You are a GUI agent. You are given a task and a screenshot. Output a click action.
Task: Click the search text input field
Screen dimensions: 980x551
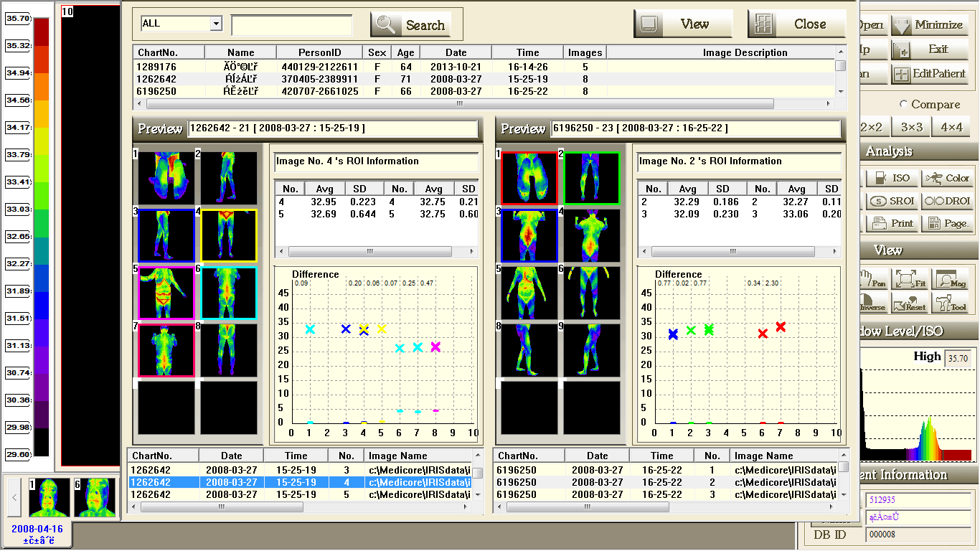click(x=292, y=25)
